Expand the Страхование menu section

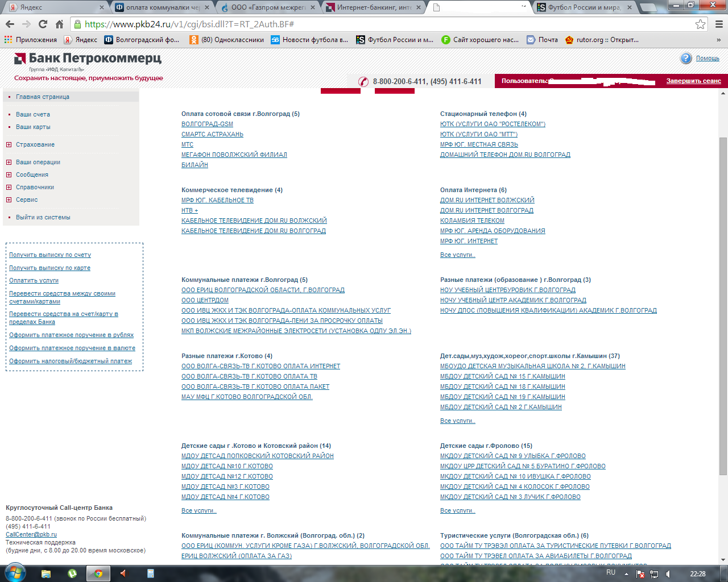9,145
